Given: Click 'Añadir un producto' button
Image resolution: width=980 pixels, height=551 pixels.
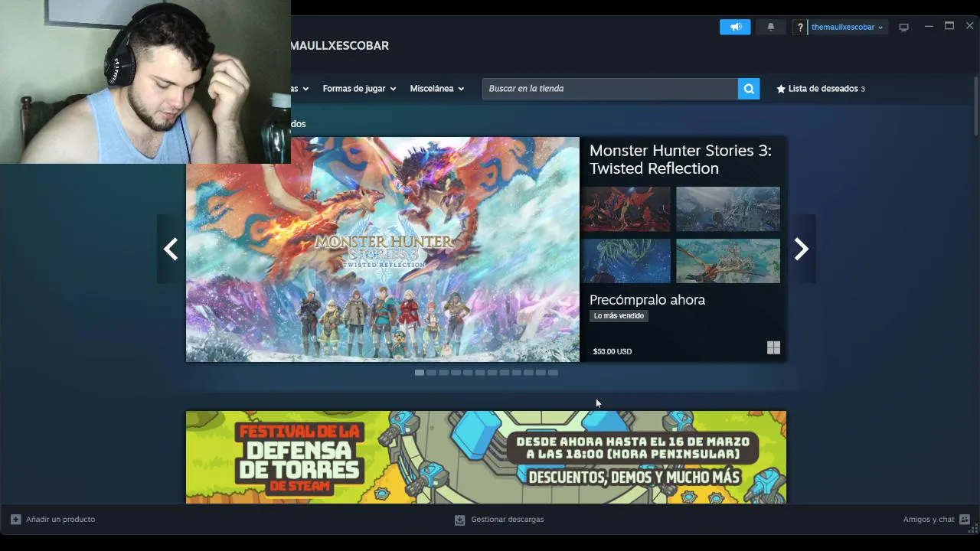Looking at the screenshot, I should coord(53,520).
